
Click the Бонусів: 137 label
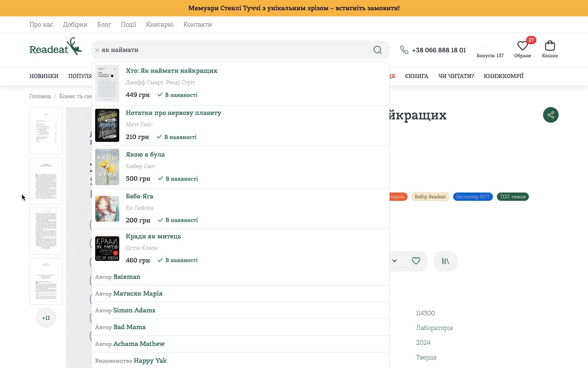[x=490, y=56]
